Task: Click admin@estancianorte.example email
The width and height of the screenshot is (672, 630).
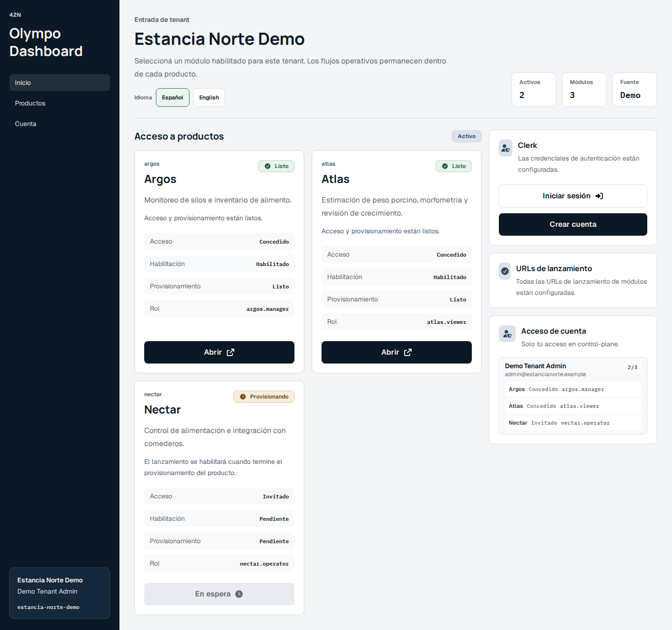Action: 545,374
